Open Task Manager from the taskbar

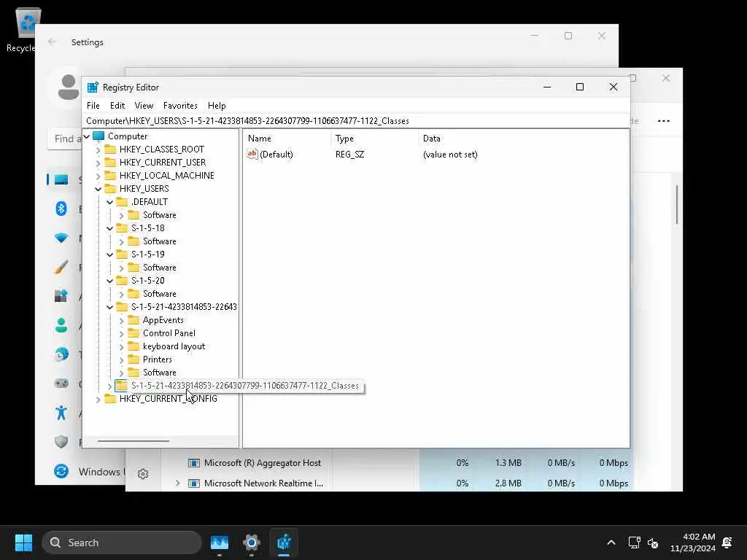click(x=219, y=542)
